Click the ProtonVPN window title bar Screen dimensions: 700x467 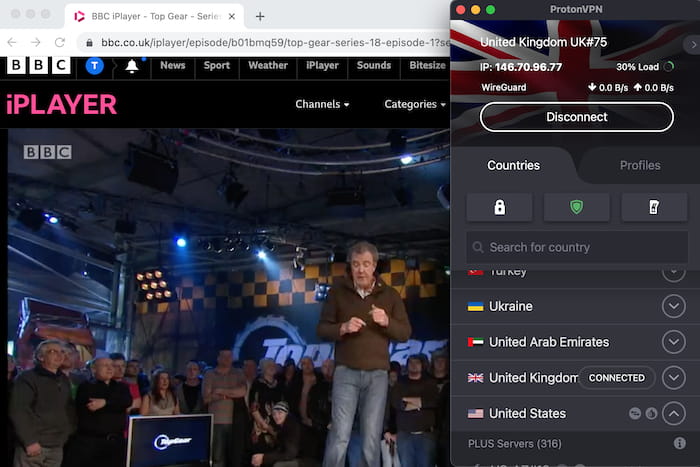[575, 9]
